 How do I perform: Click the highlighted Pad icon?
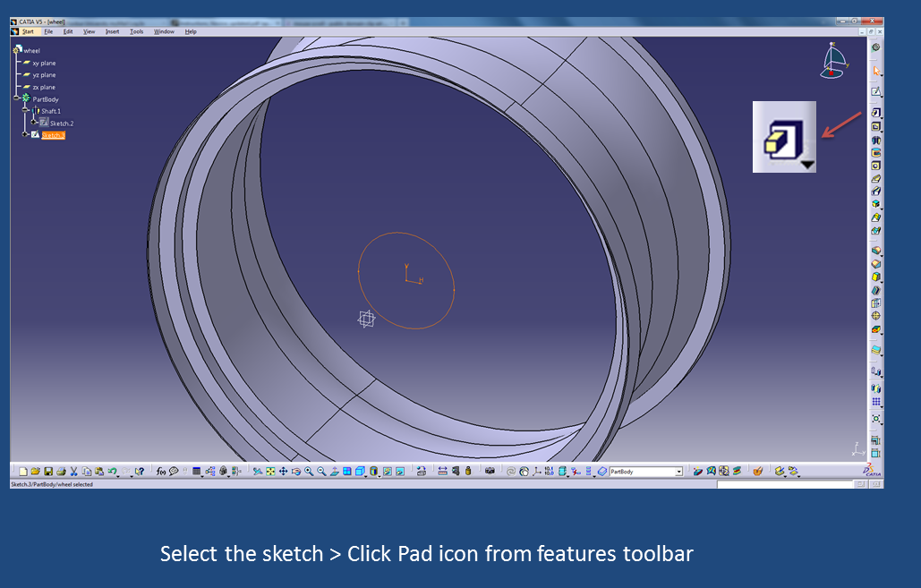coord(783,136)
